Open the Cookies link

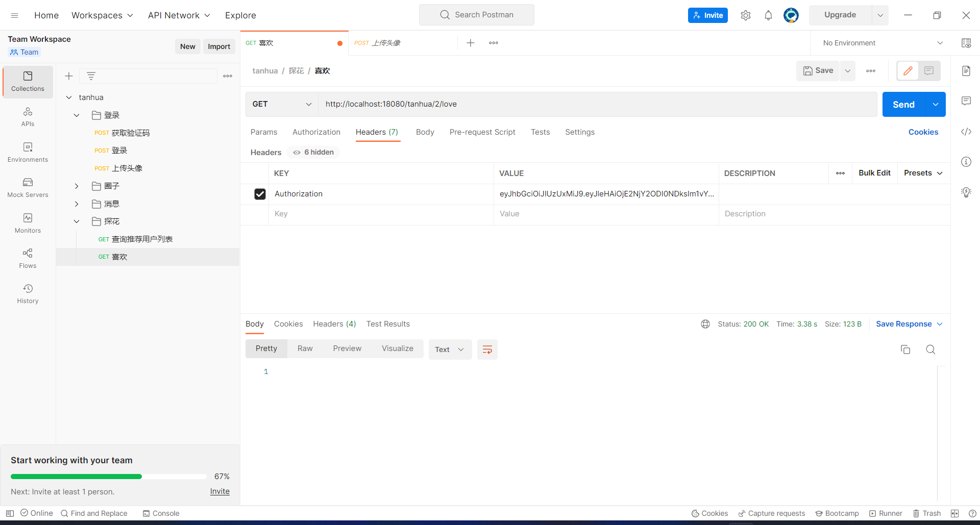[923, 132]
